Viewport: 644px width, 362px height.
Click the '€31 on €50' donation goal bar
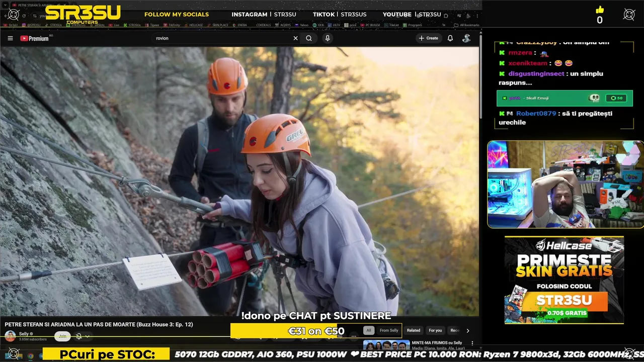click(316, 331)
